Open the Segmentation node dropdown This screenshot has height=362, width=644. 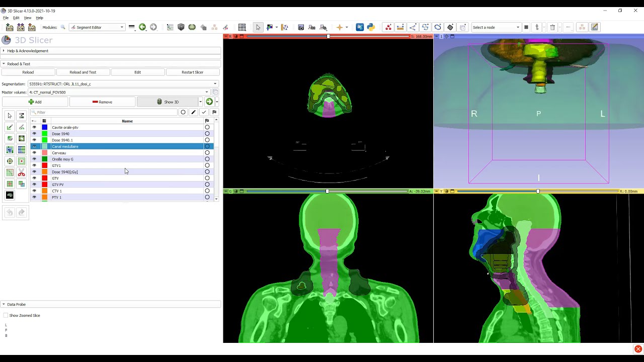click(x=123, y=84)
